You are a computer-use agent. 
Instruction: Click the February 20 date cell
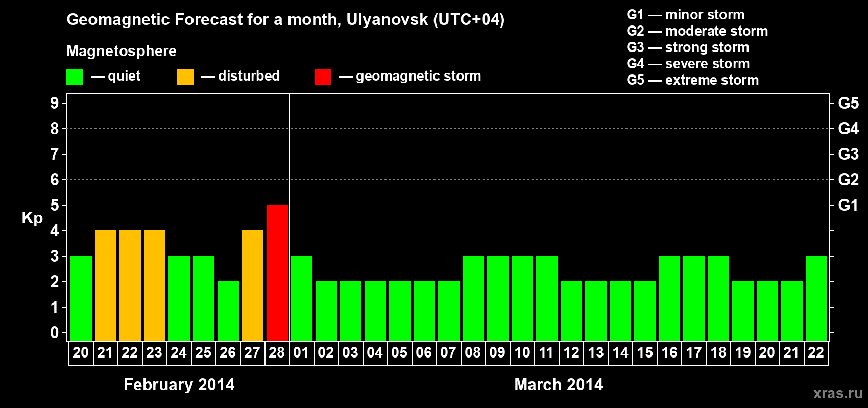click(x=81, y=353)
